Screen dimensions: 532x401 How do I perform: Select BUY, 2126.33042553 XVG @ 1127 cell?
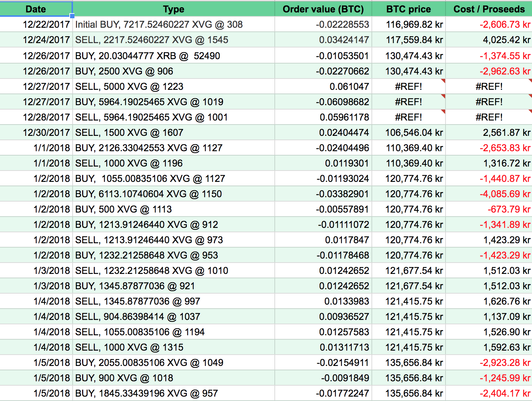(174, 148)
